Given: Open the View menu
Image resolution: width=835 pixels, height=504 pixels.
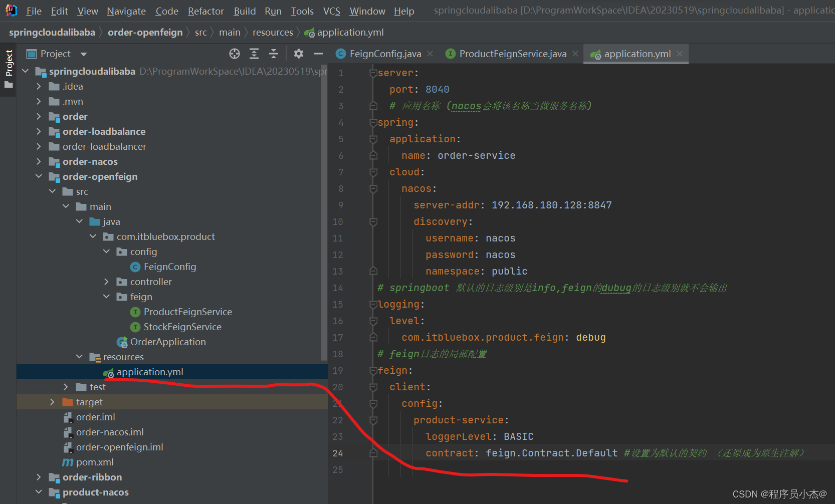Looking at the screenshot, I should (88, 11).
